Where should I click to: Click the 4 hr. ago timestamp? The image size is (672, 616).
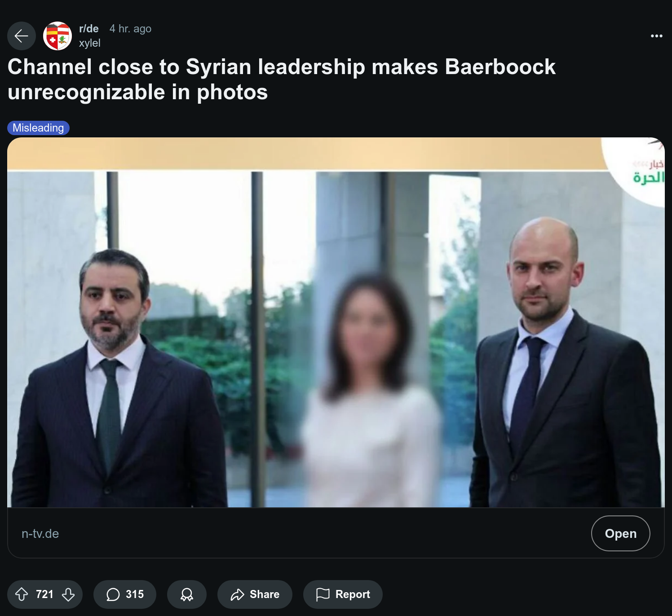click(x=130, y=29)
